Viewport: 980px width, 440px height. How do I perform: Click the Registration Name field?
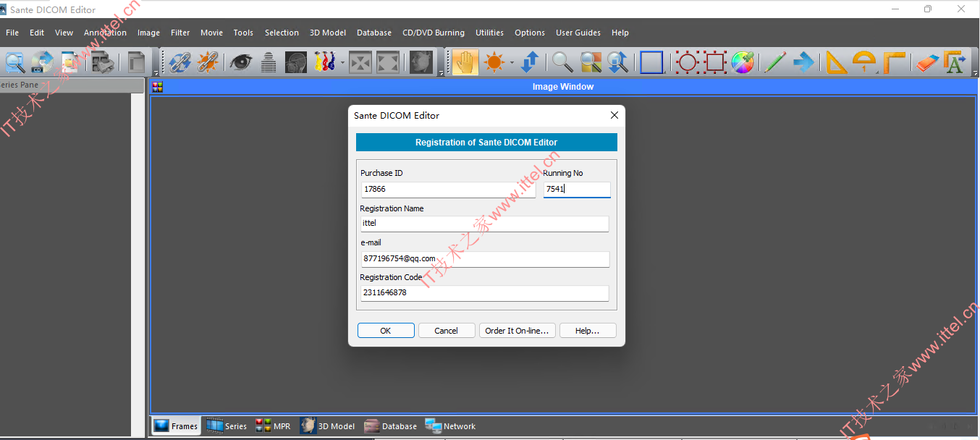pos(485,224)
